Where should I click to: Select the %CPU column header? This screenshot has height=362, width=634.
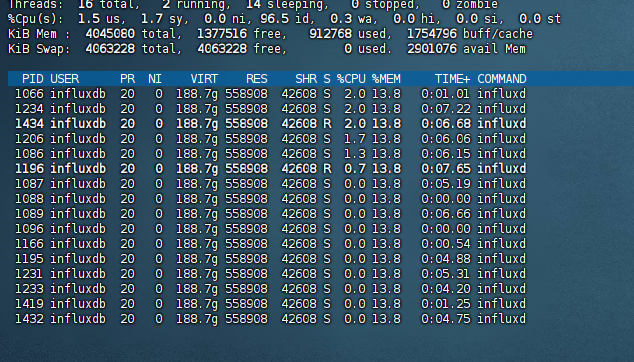tap(351, 78)
